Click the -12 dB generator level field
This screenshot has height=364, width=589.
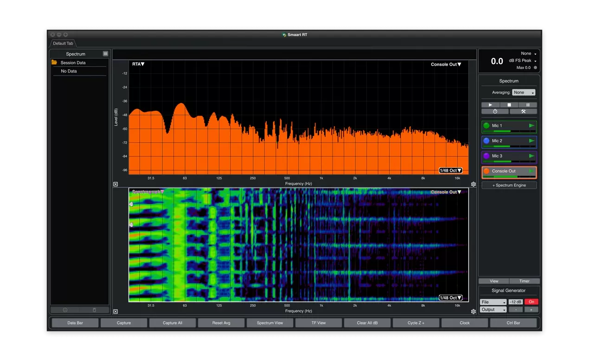coord(515,302)
